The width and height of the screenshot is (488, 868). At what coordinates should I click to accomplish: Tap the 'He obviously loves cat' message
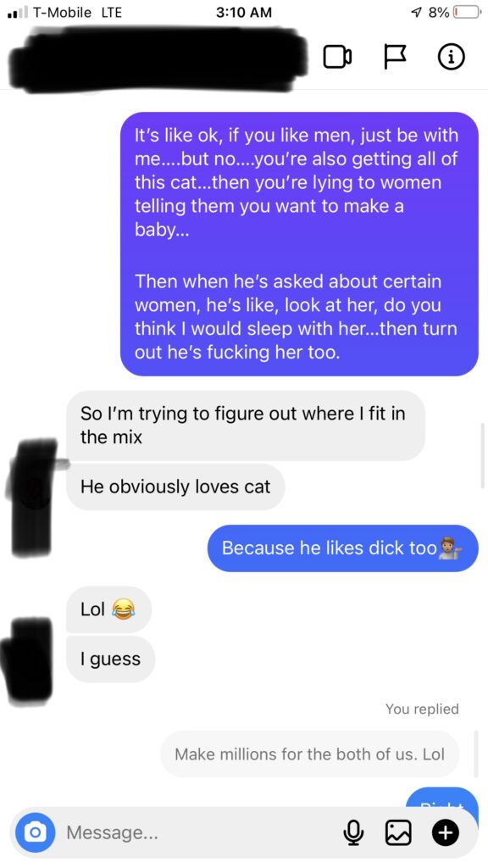click(175, 487)
